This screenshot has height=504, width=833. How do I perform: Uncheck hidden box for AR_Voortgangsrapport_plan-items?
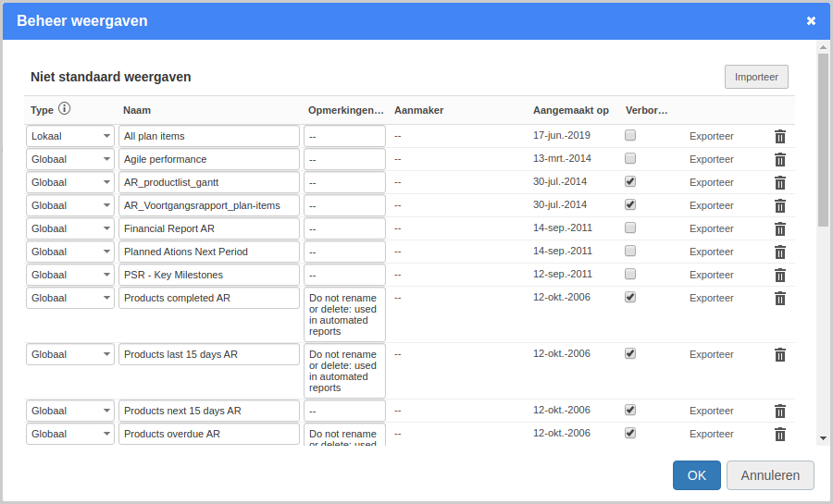(x=630, y=204)
